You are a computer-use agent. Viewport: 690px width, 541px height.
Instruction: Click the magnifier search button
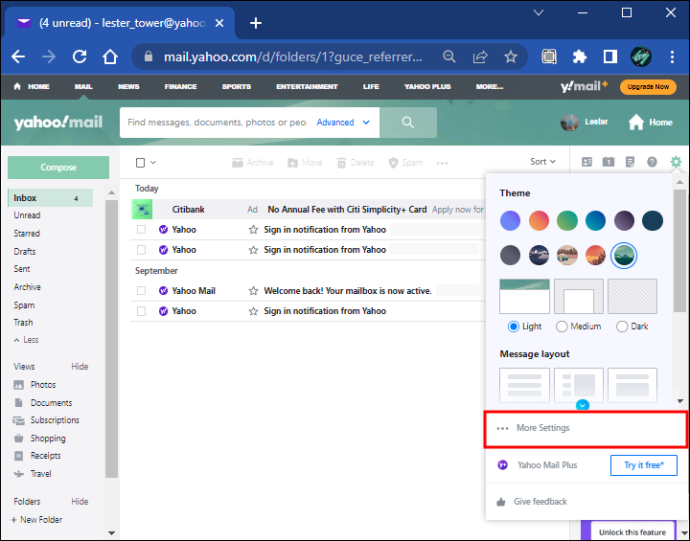(x=408, y=122)
